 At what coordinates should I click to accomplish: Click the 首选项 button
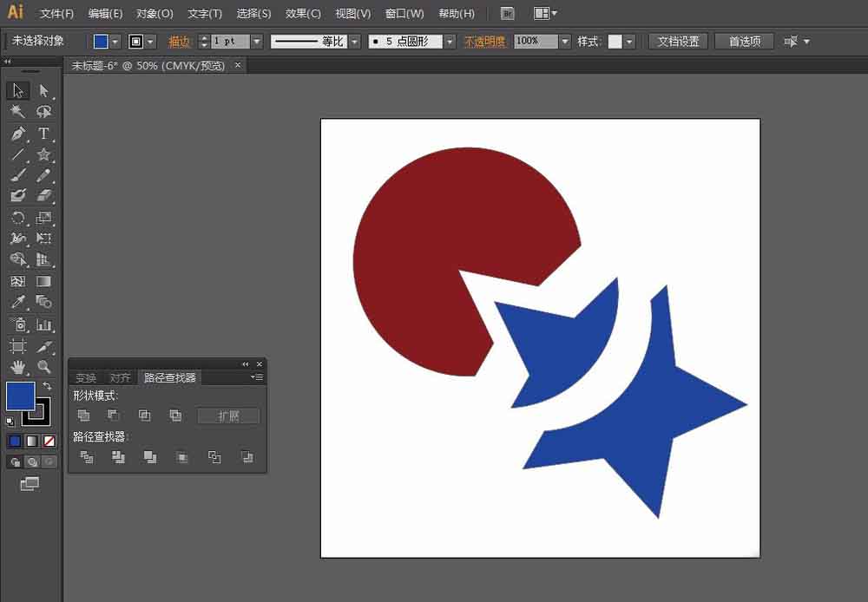pos(744,42)
